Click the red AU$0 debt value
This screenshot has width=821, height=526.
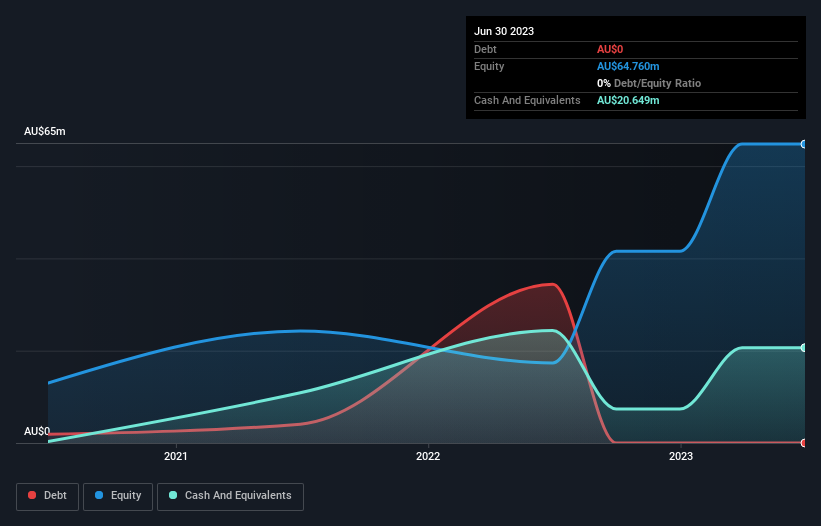pos(610,49)
